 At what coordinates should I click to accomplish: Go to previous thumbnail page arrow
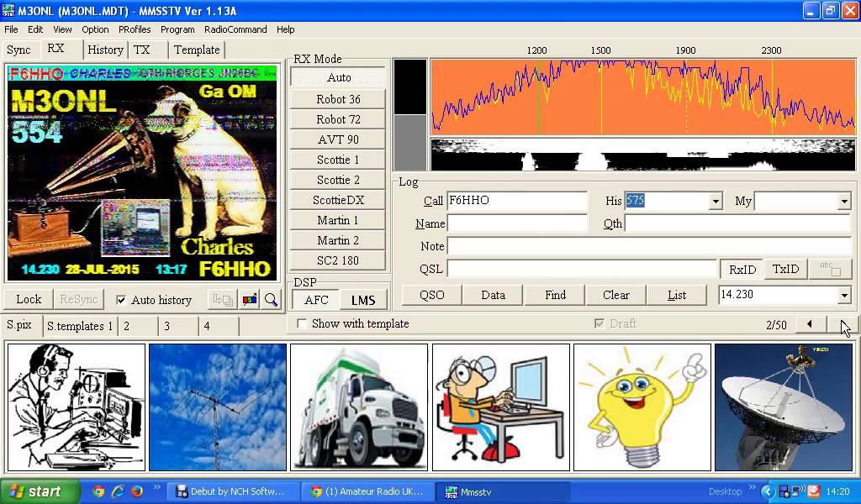click(810, 324)
